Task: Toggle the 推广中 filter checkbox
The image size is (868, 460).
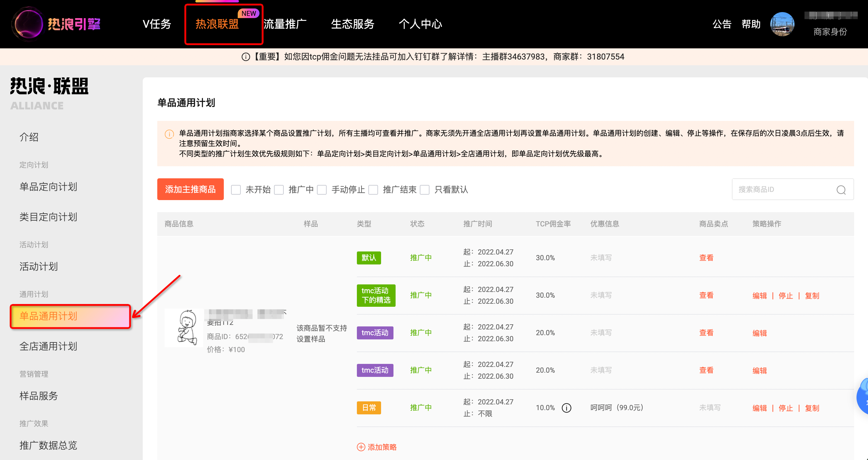Action: pyautogui.click(x=279, y=190)
